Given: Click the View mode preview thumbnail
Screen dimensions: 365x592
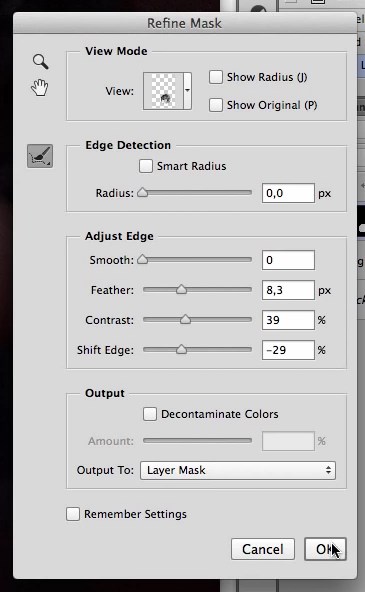Looking at the screenshot, I should (x=163, y=91).
